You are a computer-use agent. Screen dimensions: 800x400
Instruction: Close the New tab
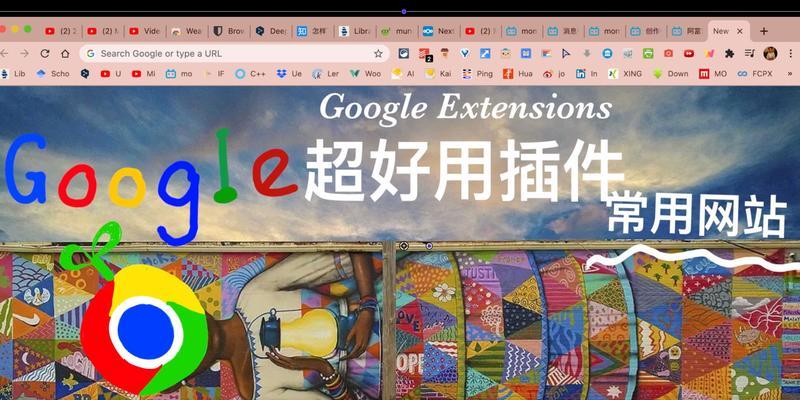tap(740, 31)
